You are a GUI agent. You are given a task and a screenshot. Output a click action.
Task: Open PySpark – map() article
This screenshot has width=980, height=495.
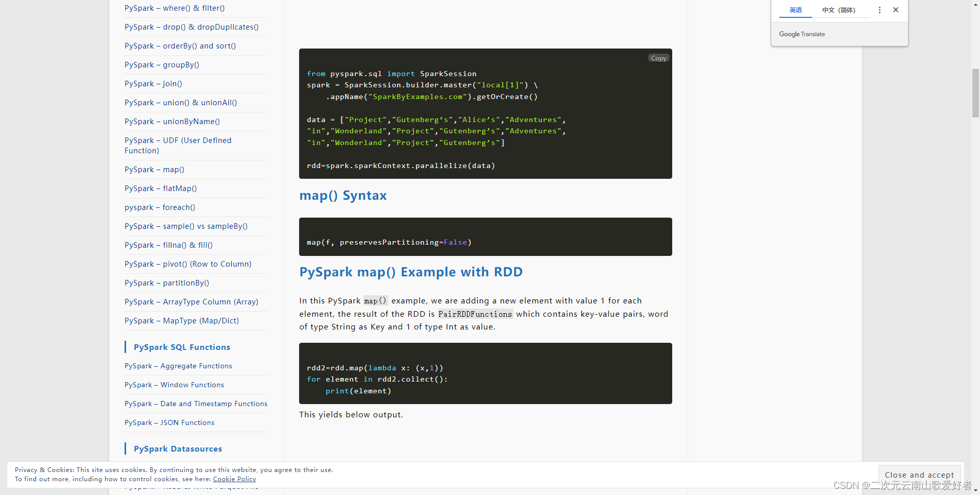[154, 169]
